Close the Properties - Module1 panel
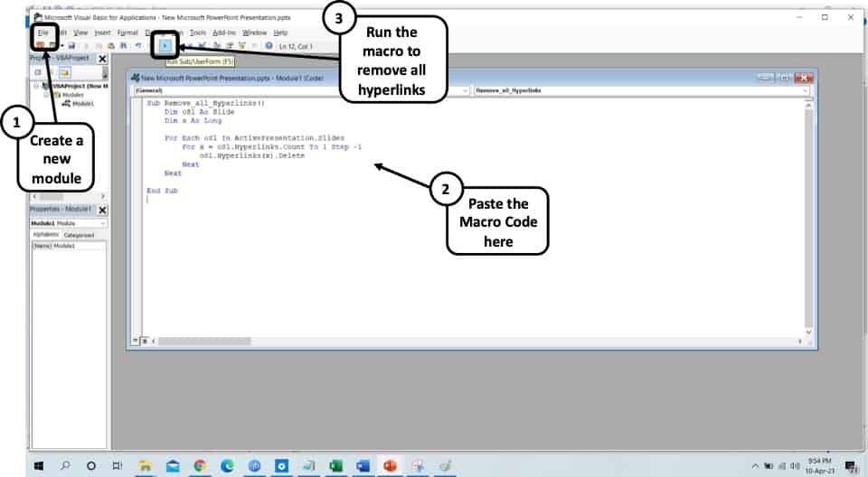The width and height of the screenshot is (868, 477). pos(102,210)
